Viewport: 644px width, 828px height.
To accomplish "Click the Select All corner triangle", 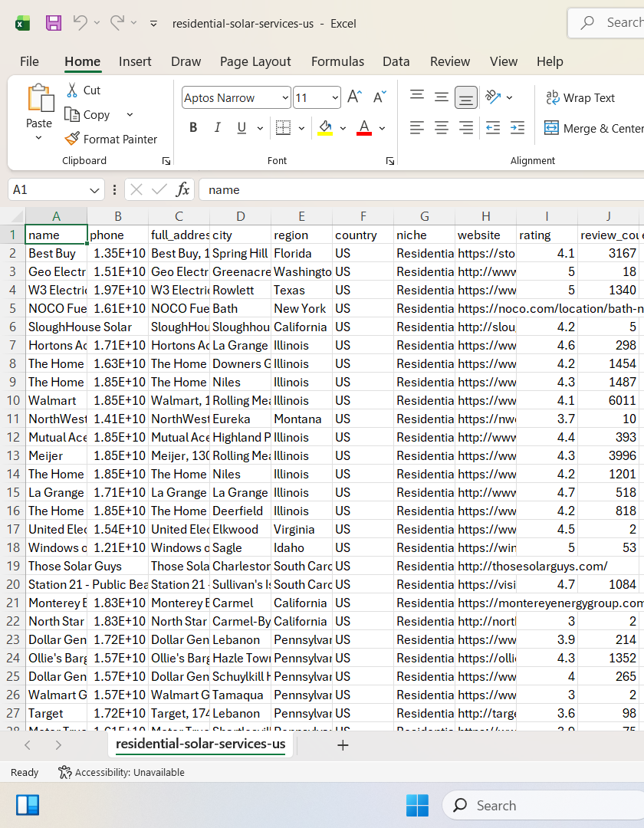I will point(16,216).
